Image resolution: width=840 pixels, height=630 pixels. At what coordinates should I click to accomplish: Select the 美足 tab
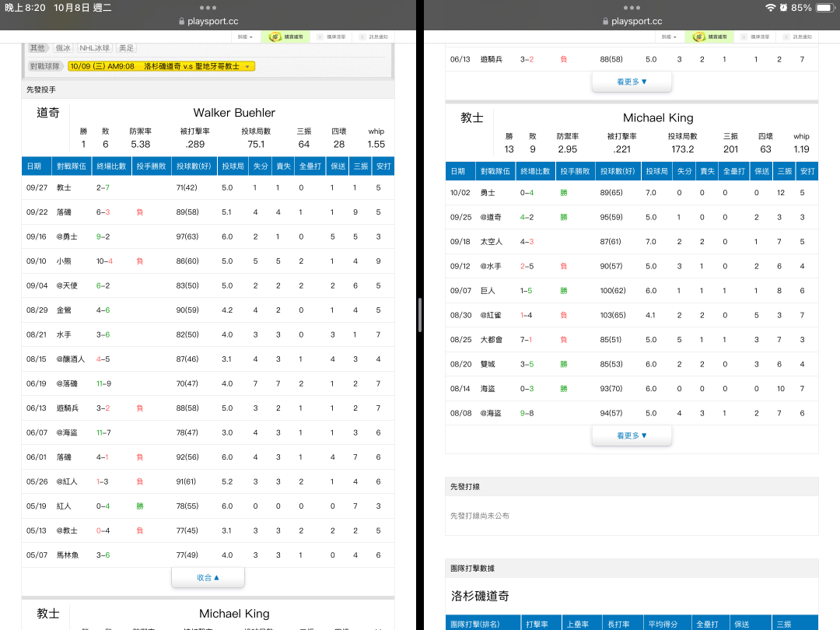click(x=127, y=47)
